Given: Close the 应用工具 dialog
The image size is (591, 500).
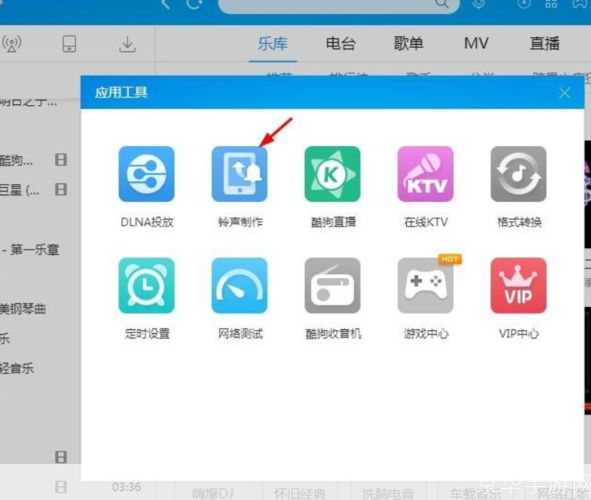Looking at the screenshot, I should click(x=564, y=93).
